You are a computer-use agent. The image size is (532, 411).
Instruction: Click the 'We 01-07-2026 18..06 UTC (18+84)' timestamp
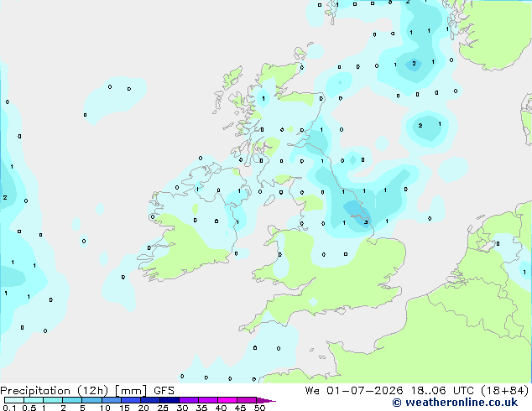coord(417,391)
